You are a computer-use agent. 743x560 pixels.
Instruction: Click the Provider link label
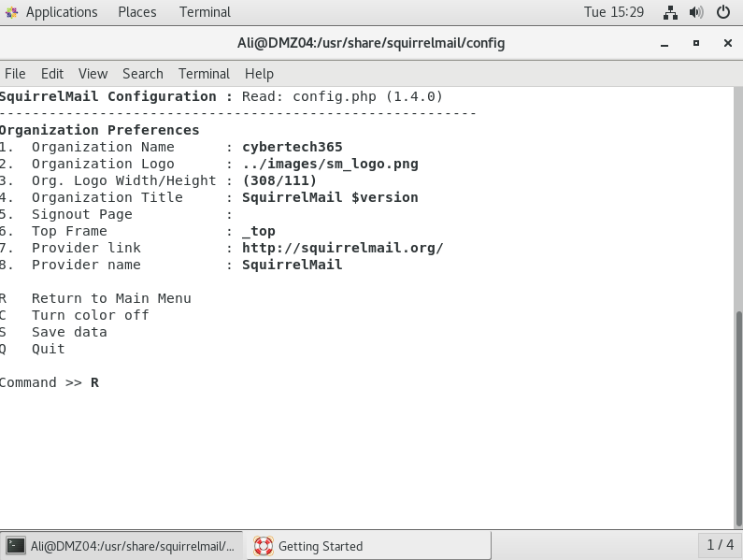coord(86,248)
